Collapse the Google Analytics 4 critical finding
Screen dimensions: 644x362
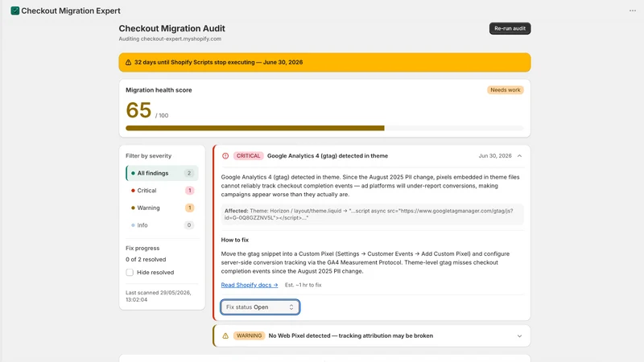point(519,156)
